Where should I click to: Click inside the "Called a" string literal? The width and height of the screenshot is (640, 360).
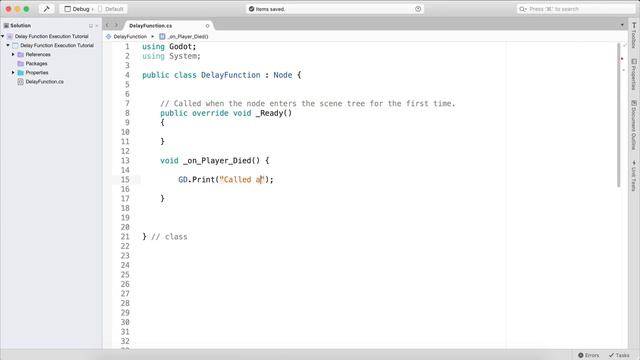(242, 180)
